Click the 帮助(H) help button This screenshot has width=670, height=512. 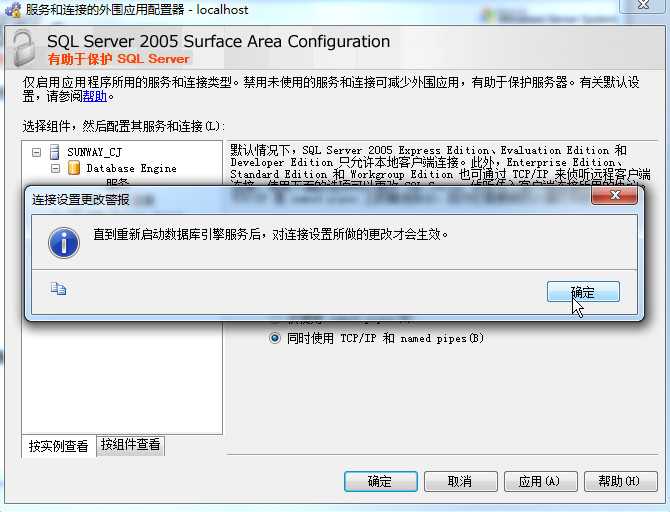(x=620, y=481)
